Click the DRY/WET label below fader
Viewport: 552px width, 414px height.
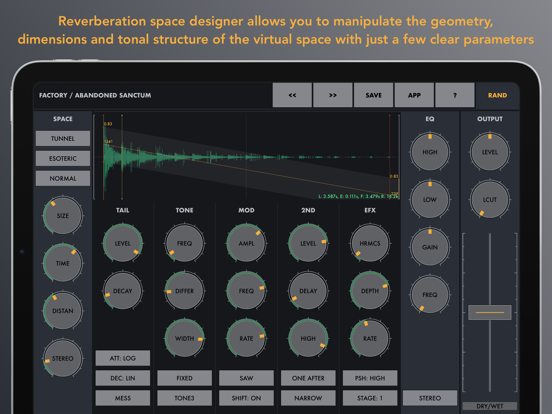click(490, 406)
